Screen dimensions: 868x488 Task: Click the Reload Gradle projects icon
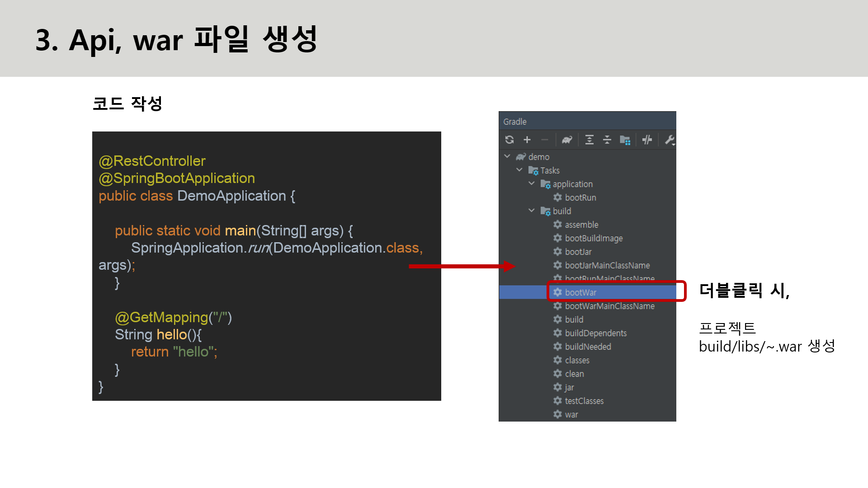pos(509,140)
